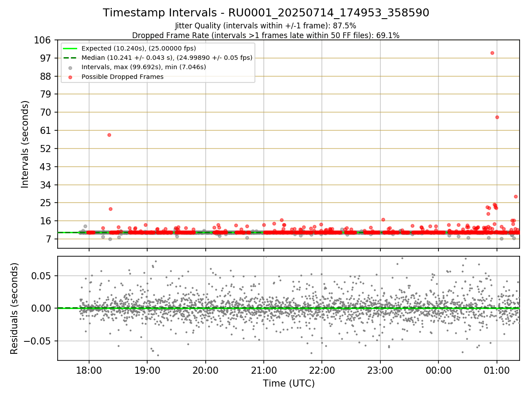The image size is (532, 399).
Task: Click the "Time (UTC)" x-axis label
Action: pos(289,383)
